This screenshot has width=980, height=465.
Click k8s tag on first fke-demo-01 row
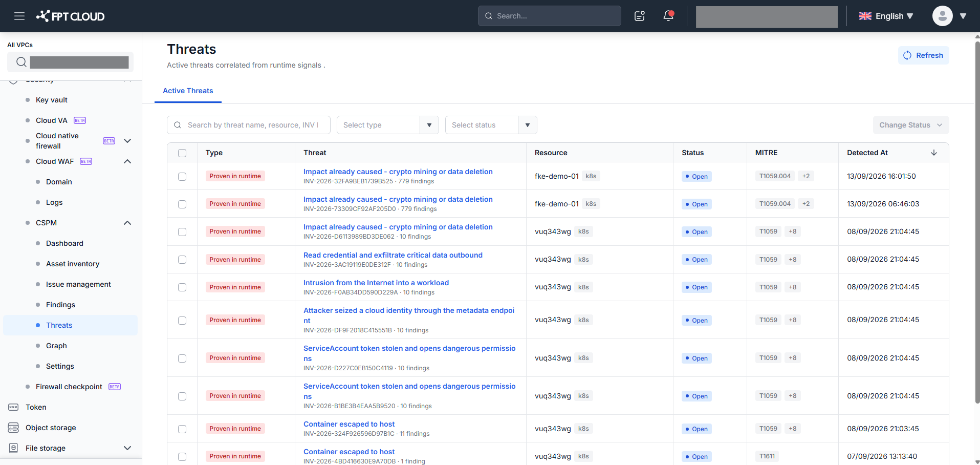[591, 176]
